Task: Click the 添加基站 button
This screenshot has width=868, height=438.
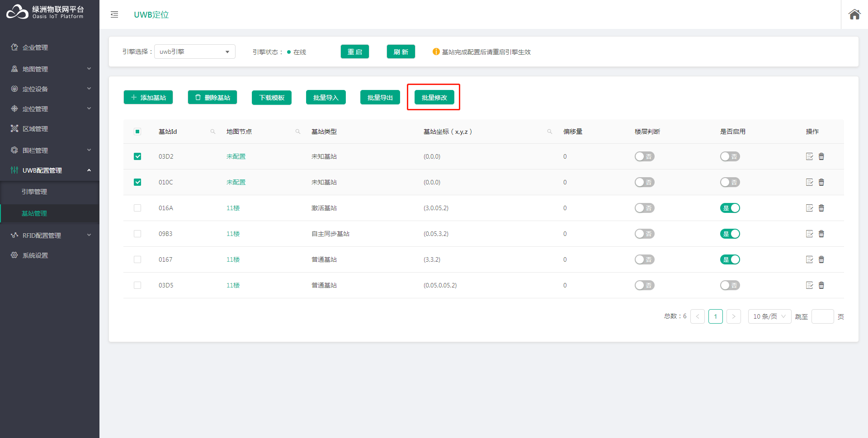Action: 148,97
